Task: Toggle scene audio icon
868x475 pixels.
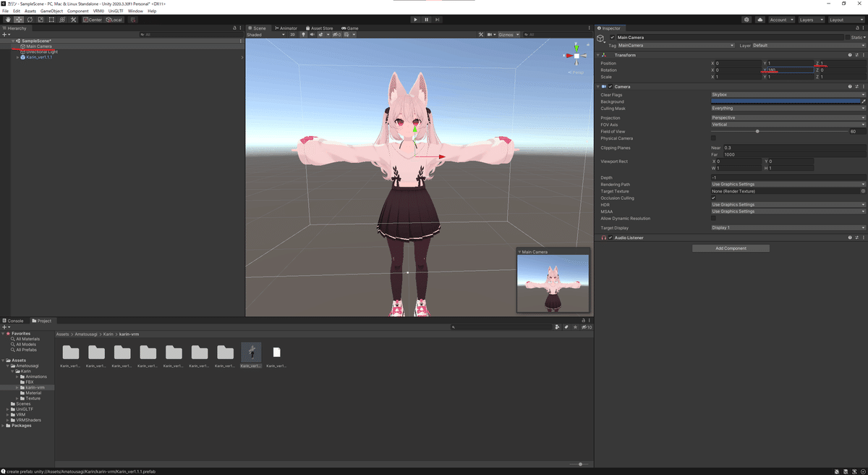Action: click(312, 34)
